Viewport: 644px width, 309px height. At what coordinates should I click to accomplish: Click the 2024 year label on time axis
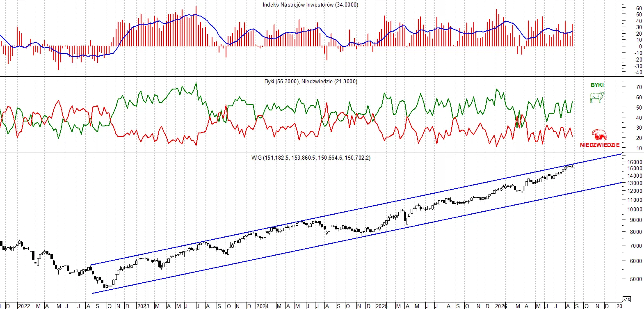[x=262, y=306]
